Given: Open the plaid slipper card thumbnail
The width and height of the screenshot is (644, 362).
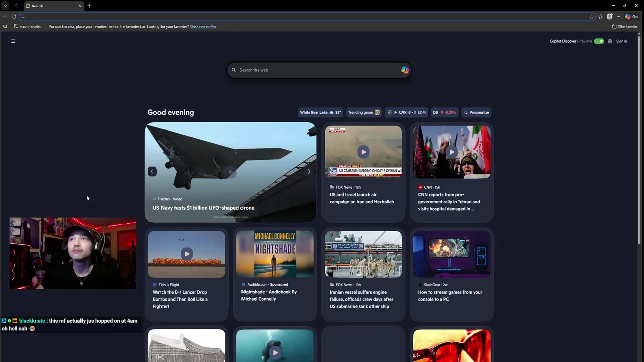Looking at the screenshot, I should click(x=187, y=345).
